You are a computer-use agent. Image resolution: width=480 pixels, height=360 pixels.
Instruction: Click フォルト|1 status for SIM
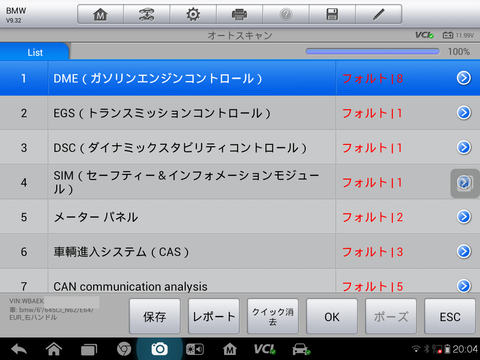coord(372,183)
